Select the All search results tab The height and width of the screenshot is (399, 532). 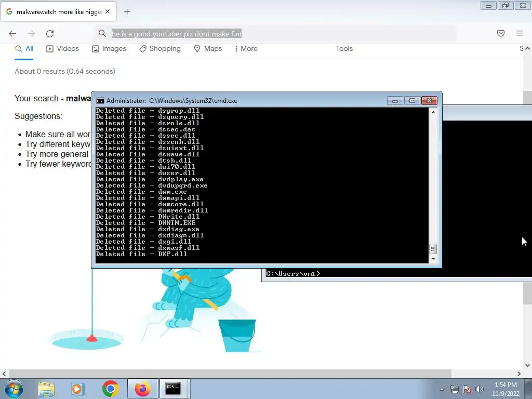pyautogui.click(x=24, y=49)
